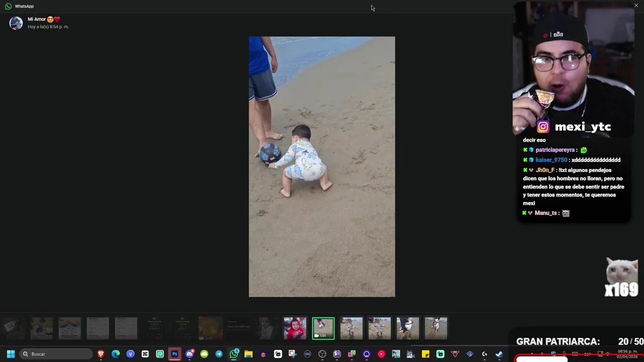Click the WhatsApp logo in title bar
This screenshot has height=362, width=644.
pos(8,6)
